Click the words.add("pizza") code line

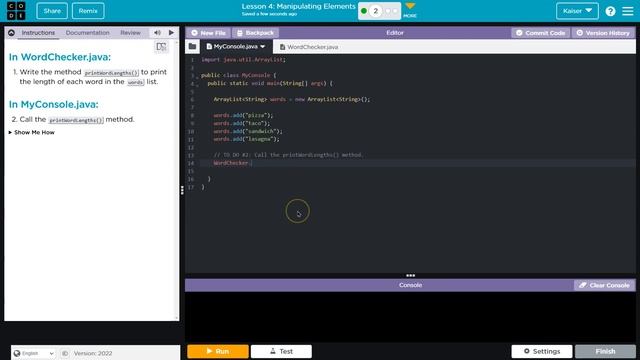click(243, 115)
